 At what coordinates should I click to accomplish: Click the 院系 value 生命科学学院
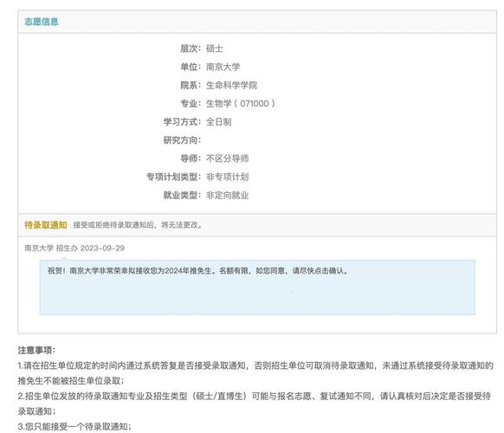tap(231, 85)
